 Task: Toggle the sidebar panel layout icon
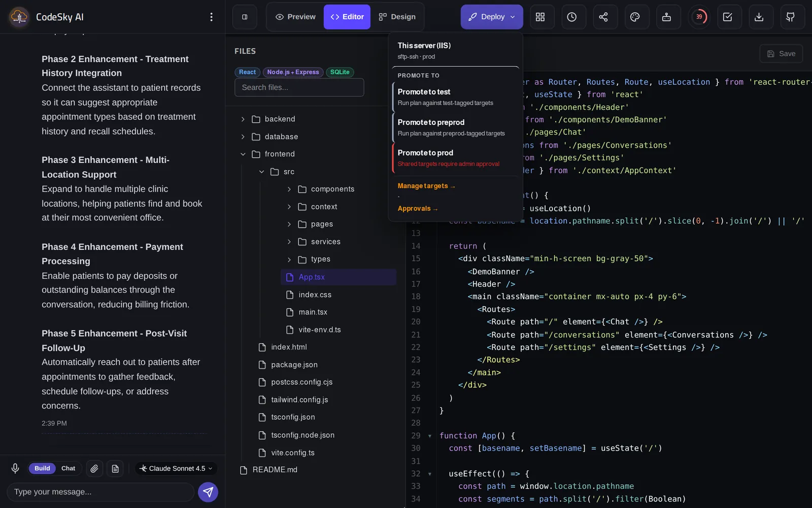click(245, 17)
